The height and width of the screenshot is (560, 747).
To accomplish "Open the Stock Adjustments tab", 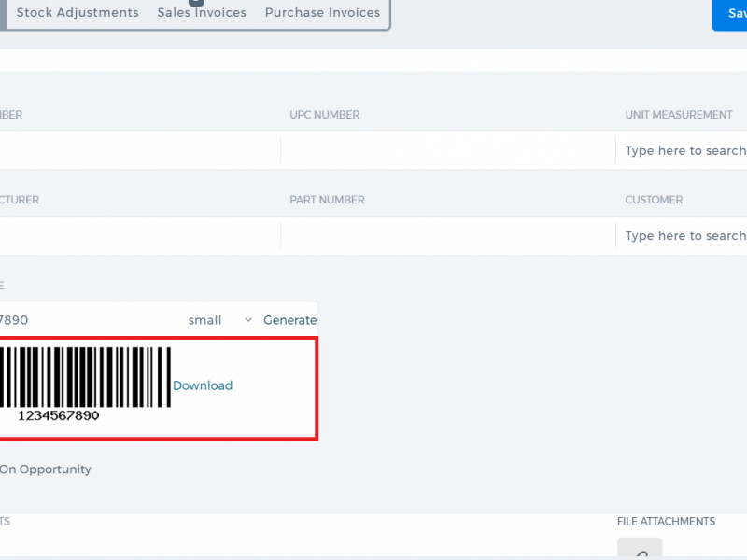I will coord(78,13).
